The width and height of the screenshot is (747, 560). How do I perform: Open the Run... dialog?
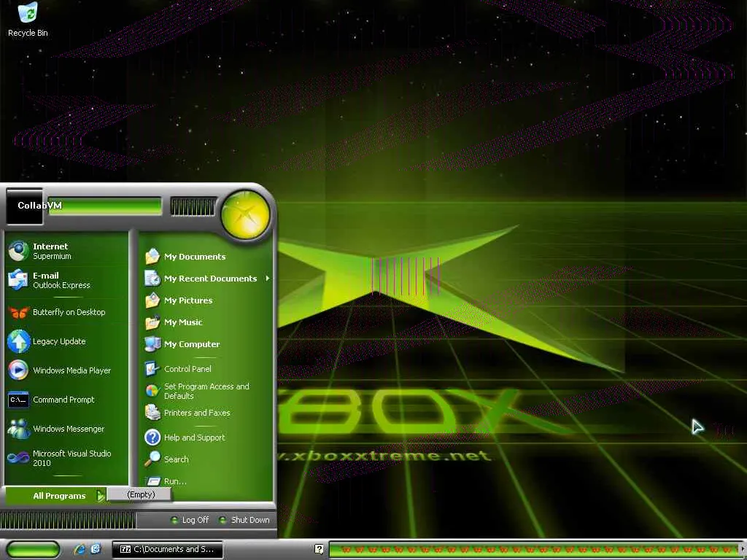pos(207,481)
